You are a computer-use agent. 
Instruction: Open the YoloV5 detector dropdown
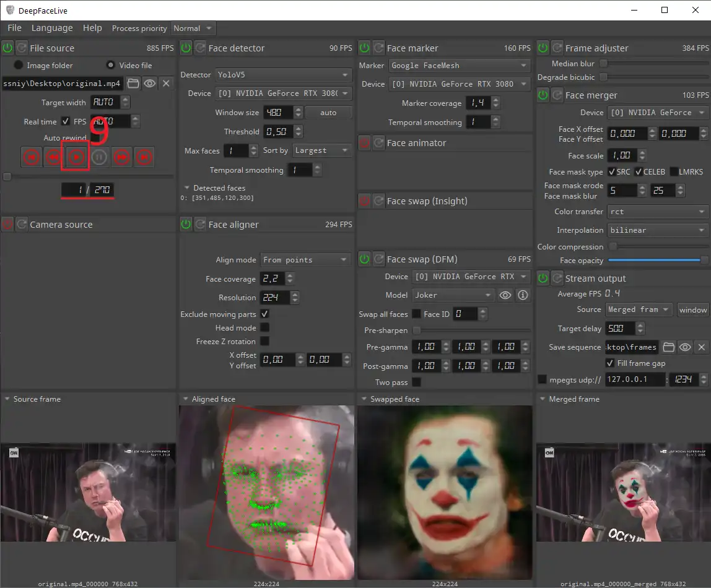[x=283, y=75]
